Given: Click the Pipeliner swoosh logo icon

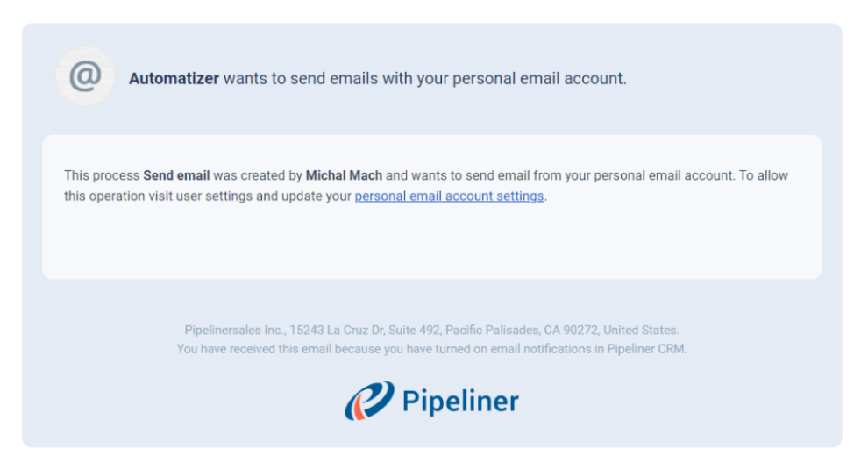Looking at the screenshot, I should pos(368,401).
